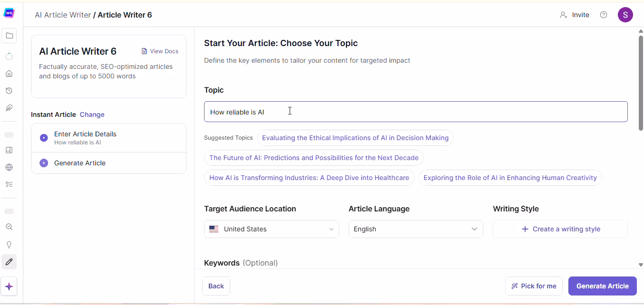Select the pencil writer icon

point(9,262)
